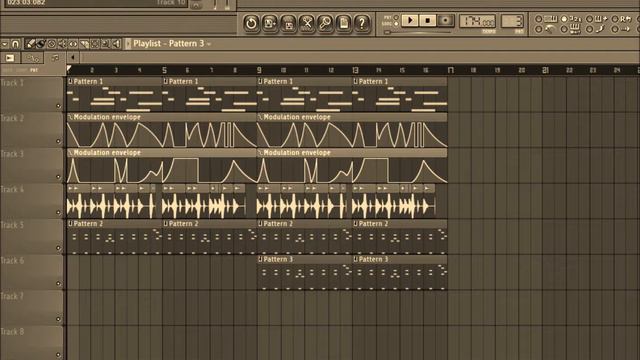The width and height of the screenshot is (640, 360).
Task: Mute Track 1 using its dot
Action: point(58,106)
